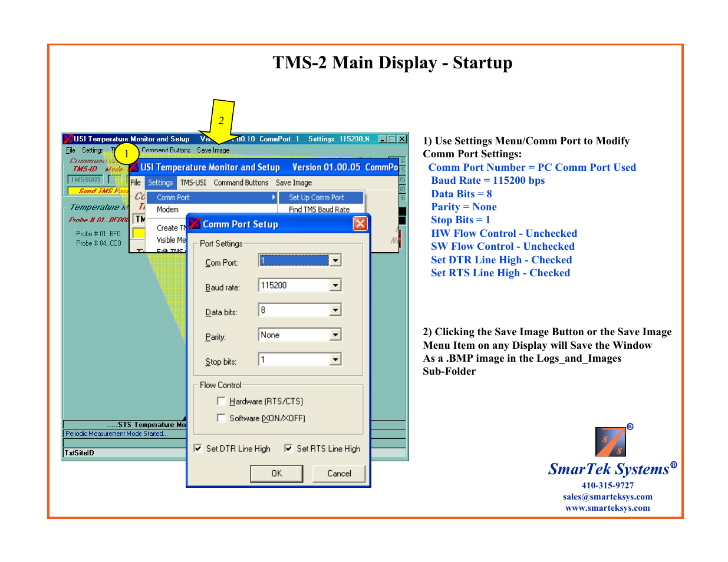The image size is (728, 562).
Task: Open the Parity dropdown showing None
Action: (x=335, y=335)
